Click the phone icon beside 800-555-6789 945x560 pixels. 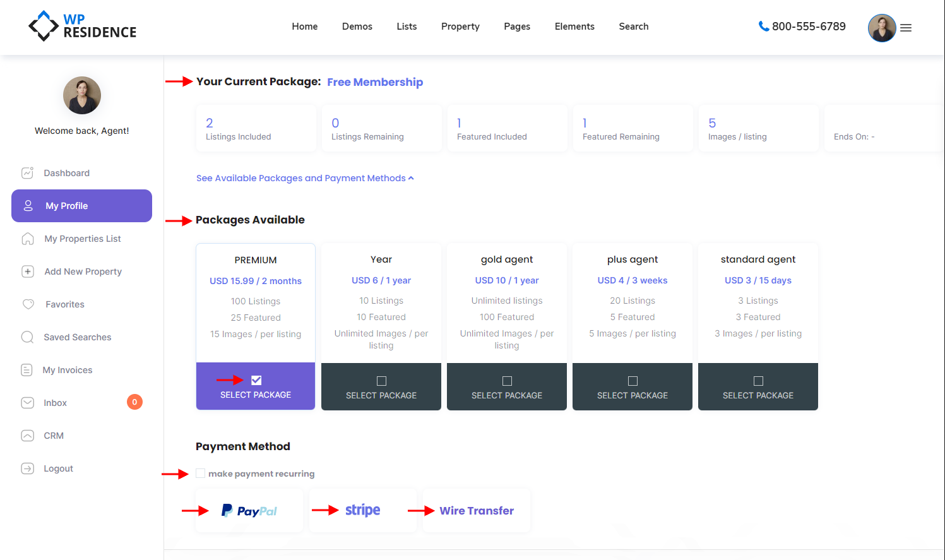click(764, 26)
